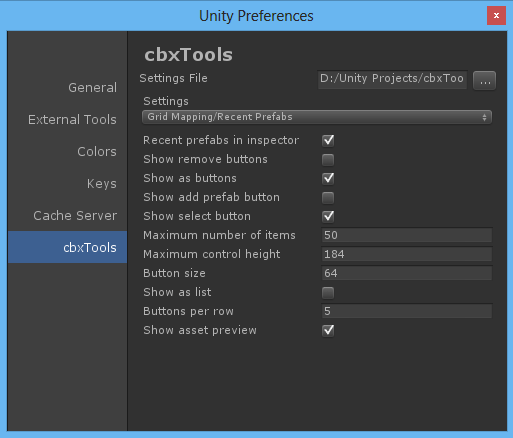513x438 pixels.
Task: Browse for settings file with ellipsis button
Action: [484, 80]
